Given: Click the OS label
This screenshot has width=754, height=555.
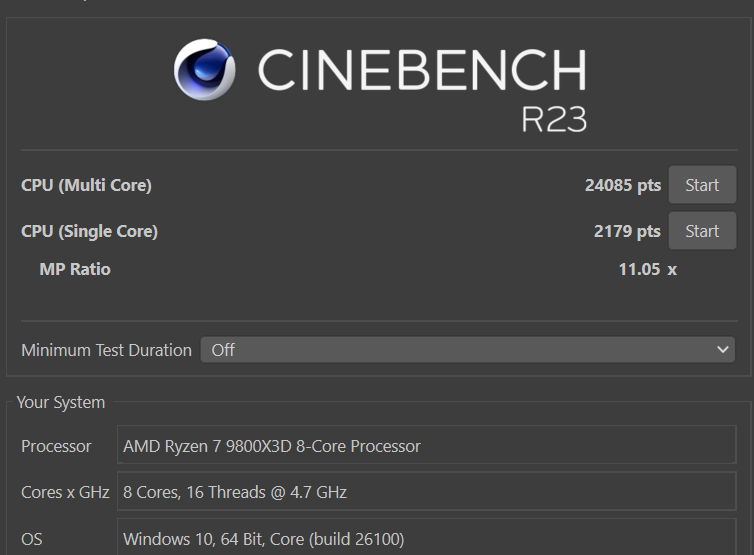Looking at the screenshot, I should pyautogui.click(x=32, y=539).
